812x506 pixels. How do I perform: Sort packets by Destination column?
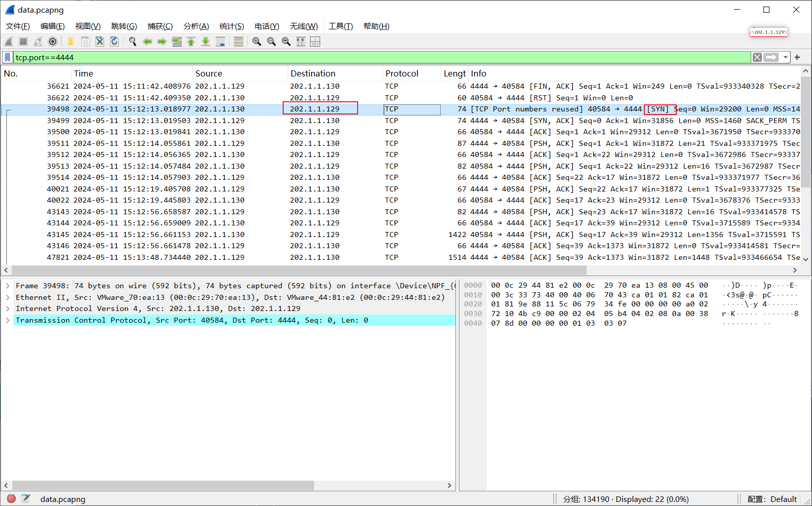coord(335,73)
